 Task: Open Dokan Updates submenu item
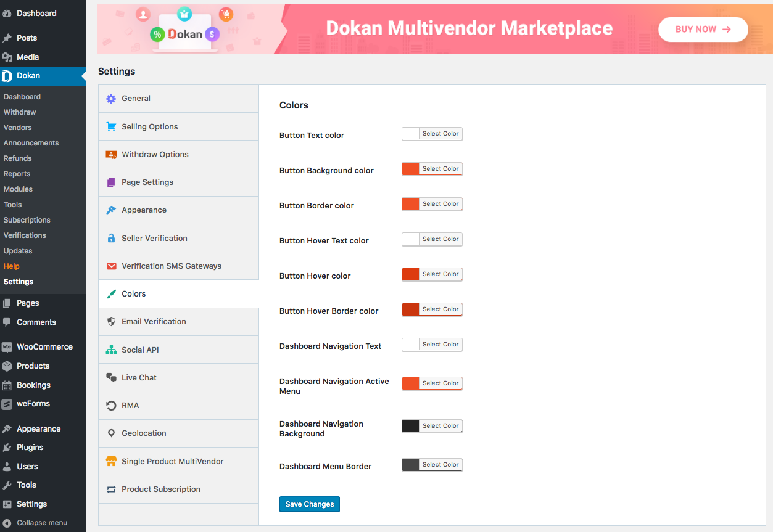[18, 251]
